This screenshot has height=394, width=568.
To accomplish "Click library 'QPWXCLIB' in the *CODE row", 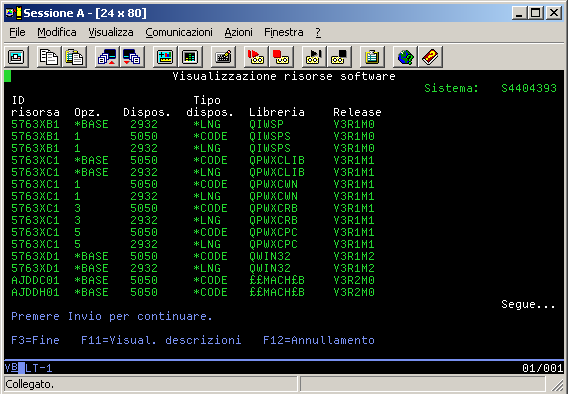I will pyautogui.click(x=277, y=160).
